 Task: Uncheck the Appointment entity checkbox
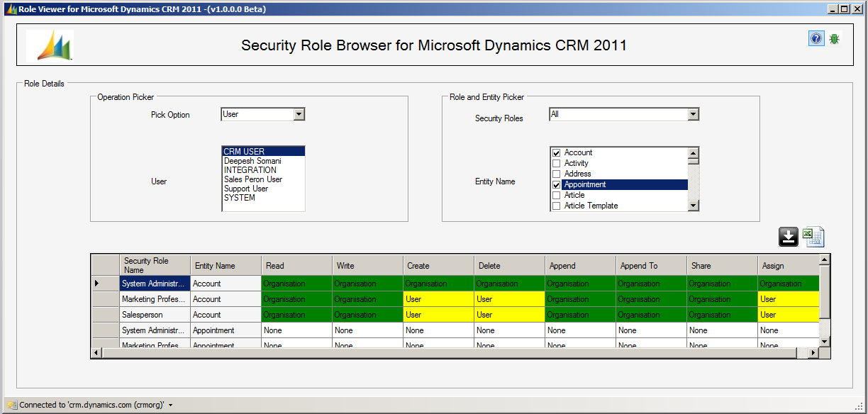(557, 184)
